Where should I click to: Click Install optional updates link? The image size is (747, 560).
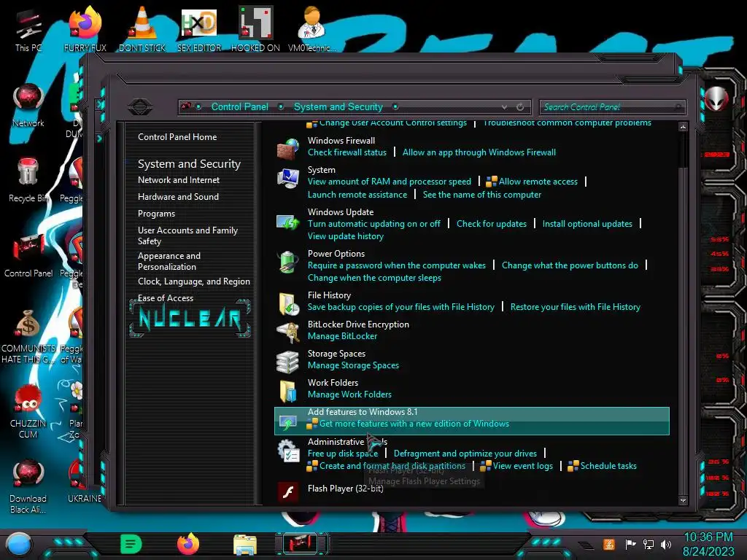tap(587, 224)
